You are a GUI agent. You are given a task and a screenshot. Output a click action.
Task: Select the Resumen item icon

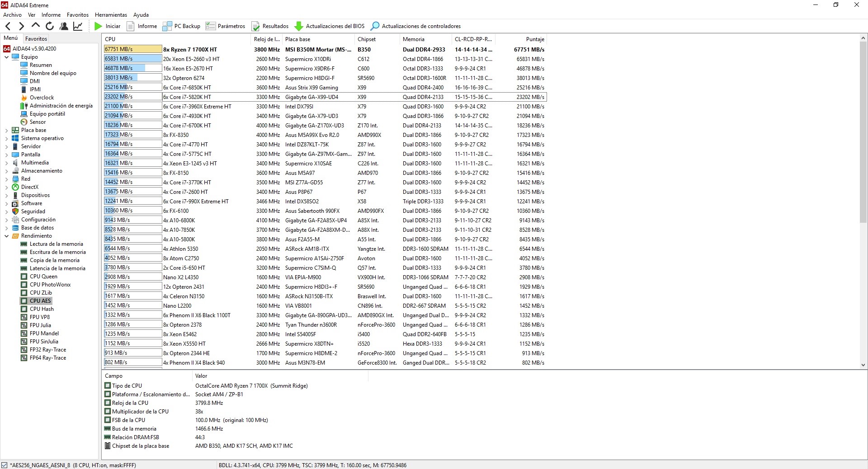click(x=24, y=65)
